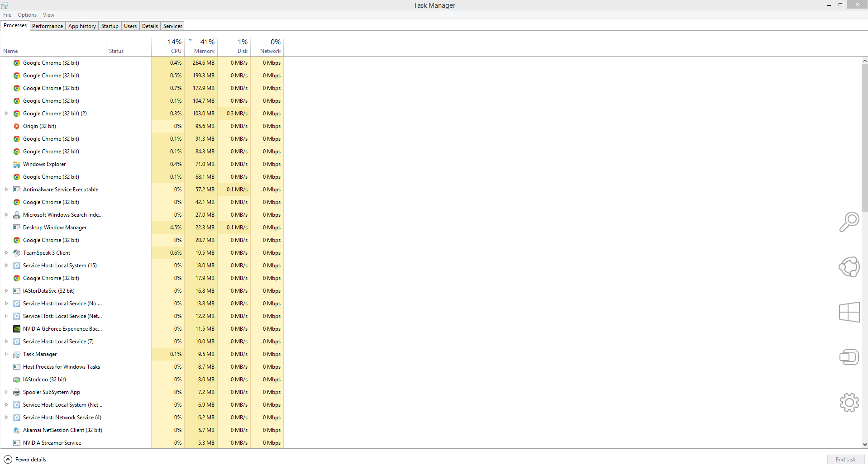Open the Options menu
This screenshot has width=868, height=470.
click(x=27, y=15)
